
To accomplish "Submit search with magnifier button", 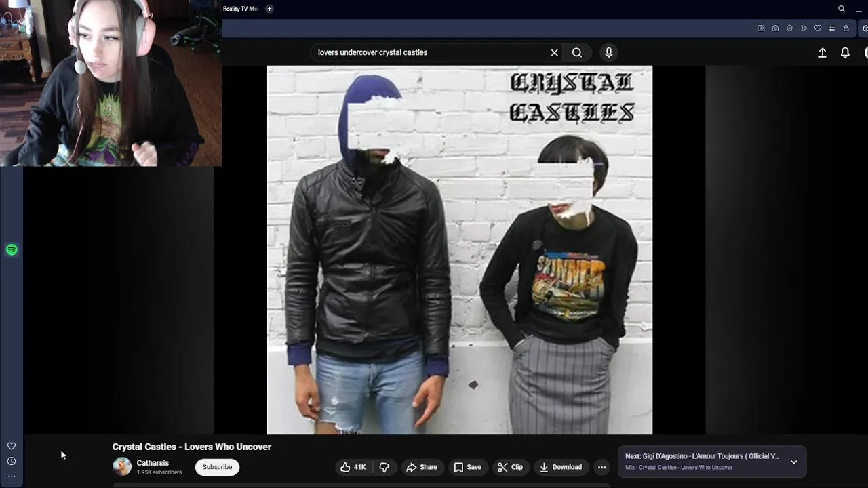I will pos(577,52).
